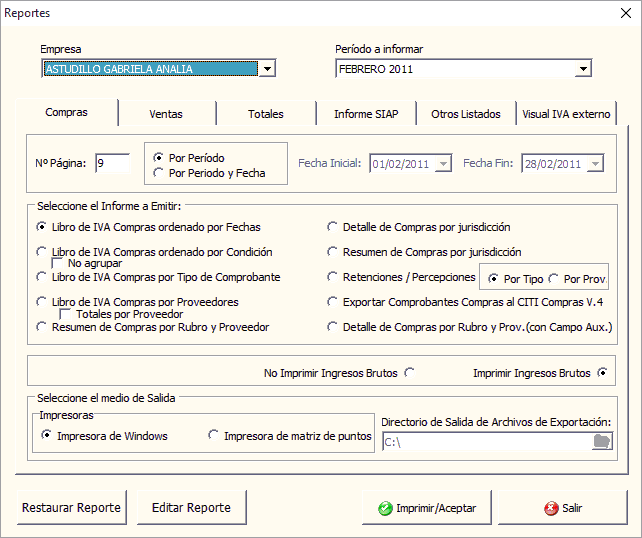Click the red X Salir icon
Image resolution: width=642 pixels, height=538 pixels.
(551, 508)
